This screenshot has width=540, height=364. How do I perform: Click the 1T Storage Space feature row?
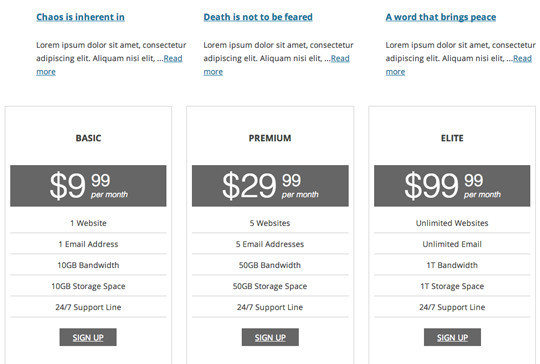pos(452,286)
